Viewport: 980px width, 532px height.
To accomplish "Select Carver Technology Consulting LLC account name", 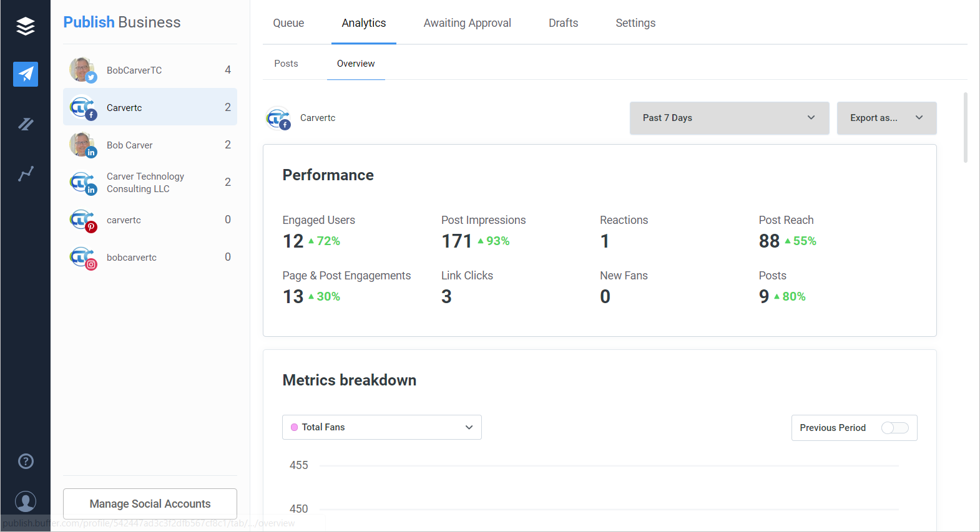I will (x=145, y=183).
